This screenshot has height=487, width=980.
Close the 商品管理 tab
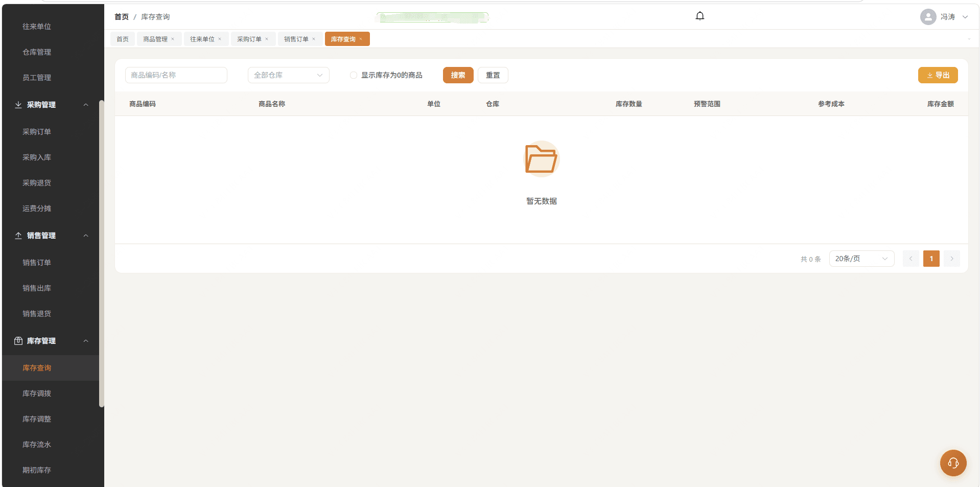[173, 39]
